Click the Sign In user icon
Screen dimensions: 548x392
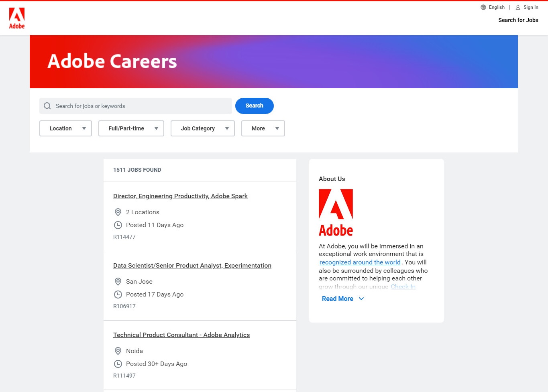[x=518, y=7]
